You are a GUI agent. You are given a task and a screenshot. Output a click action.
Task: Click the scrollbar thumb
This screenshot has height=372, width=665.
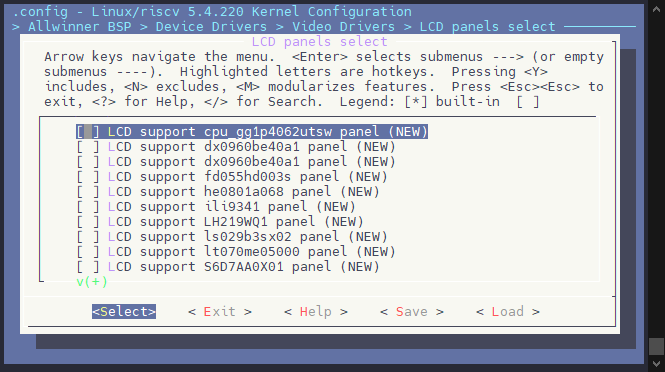coord(657,346)
